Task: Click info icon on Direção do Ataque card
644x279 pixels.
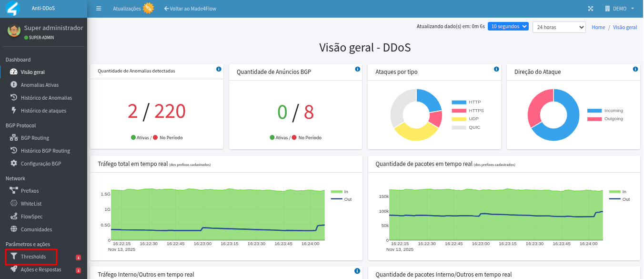Action: 635,69
